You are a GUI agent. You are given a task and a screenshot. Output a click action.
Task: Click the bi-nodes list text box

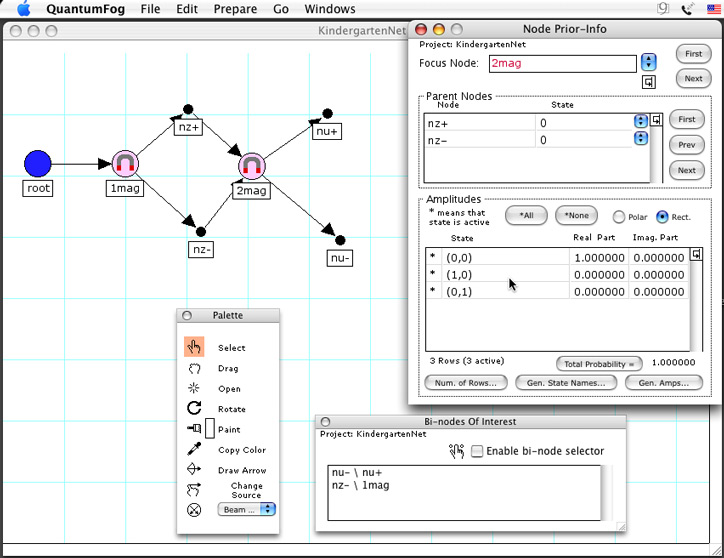click(464, 493)
